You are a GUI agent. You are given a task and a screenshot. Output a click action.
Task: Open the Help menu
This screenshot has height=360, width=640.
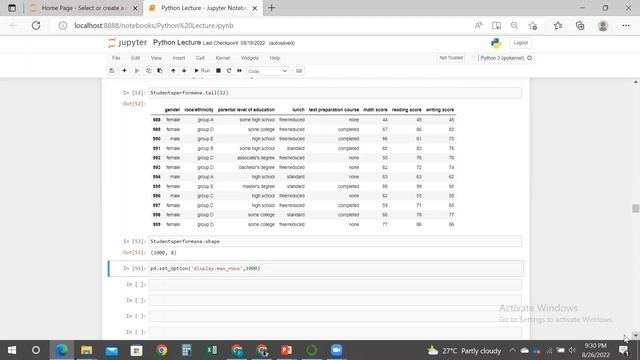click(275, 58)
